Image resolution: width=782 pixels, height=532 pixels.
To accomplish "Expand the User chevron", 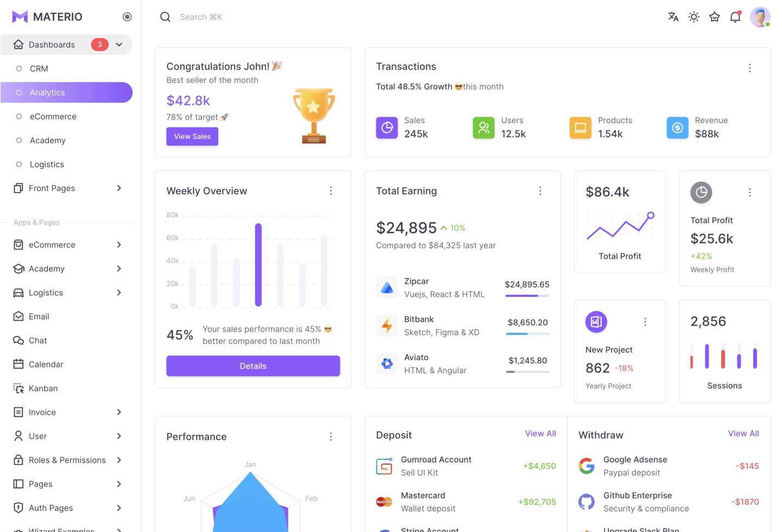I will [119, 436].
